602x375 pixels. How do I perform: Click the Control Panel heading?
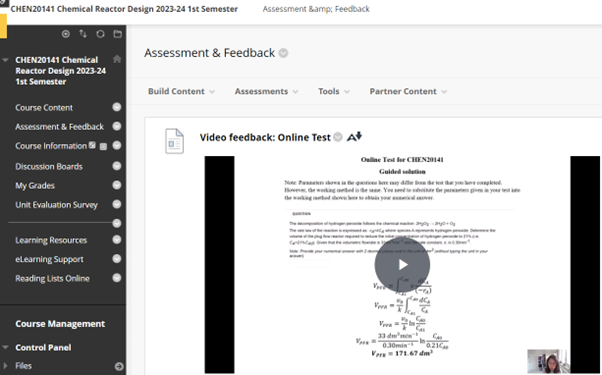click(43, 348)
